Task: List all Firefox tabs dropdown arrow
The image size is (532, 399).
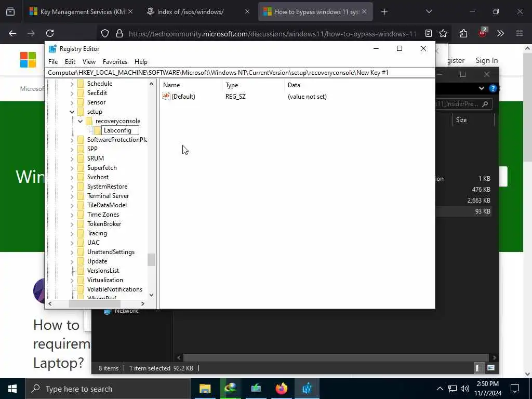Action: (x=429, y=12)
